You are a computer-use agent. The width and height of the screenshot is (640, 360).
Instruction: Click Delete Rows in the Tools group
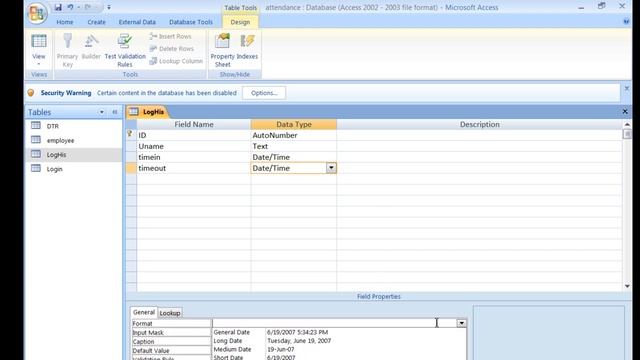(x=171, y=49)
